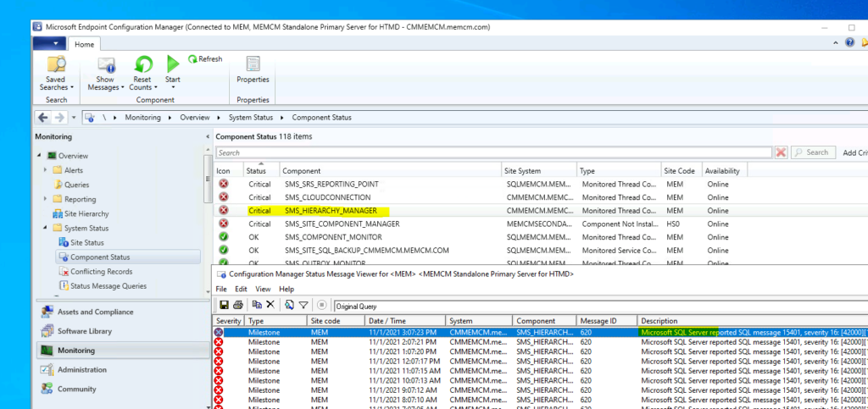868x409 pixels.
Task: Click the Add Criteria link
Action: pos(854,153)
